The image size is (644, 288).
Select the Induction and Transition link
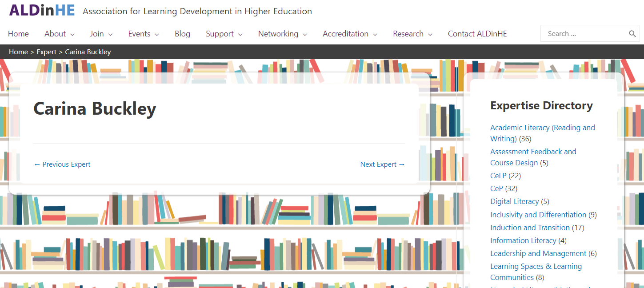click(530, 228)
